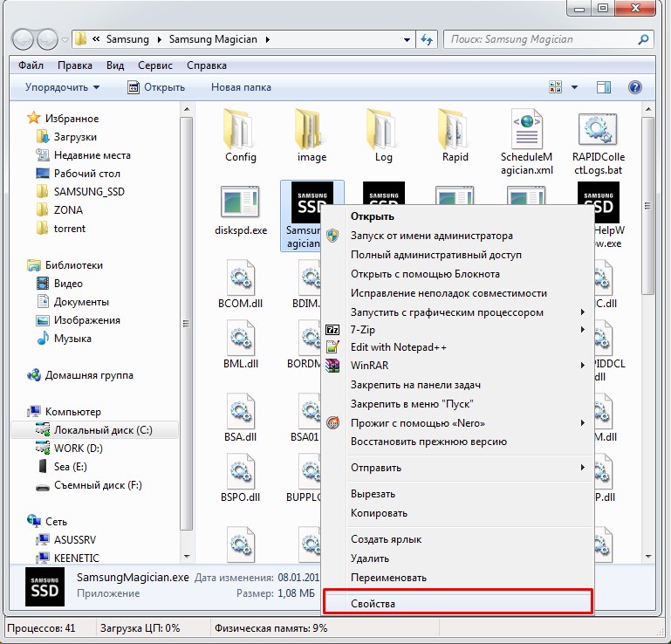Click the RAPIDCollectLogs.bat file icon
This screenshot has height=644, width=671.
click(x=599, y=128)
